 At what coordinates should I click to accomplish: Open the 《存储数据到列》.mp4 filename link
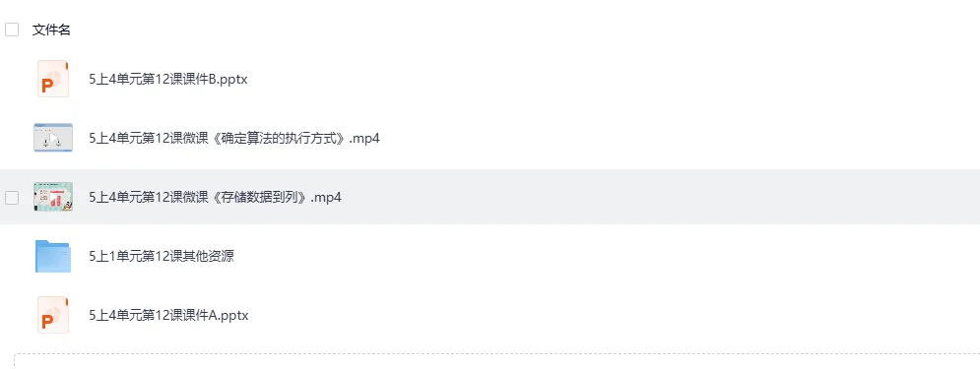coord(215,198)
